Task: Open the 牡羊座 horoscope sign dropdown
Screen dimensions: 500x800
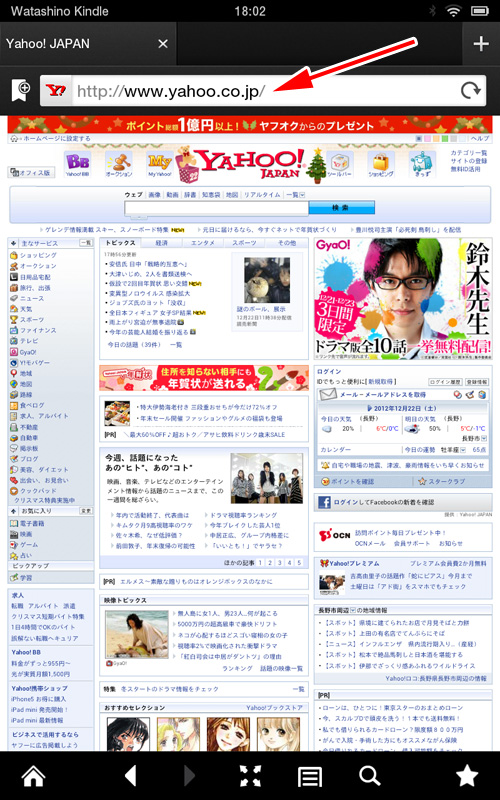Action: click(453, 450)
